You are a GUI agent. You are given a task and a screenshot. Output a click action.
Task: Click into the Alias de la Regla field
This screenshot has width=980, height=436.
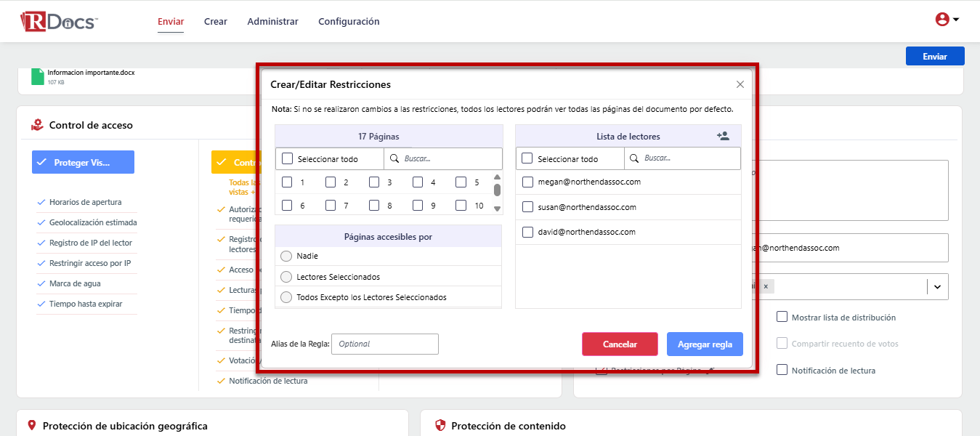click(x=385, y=344)
